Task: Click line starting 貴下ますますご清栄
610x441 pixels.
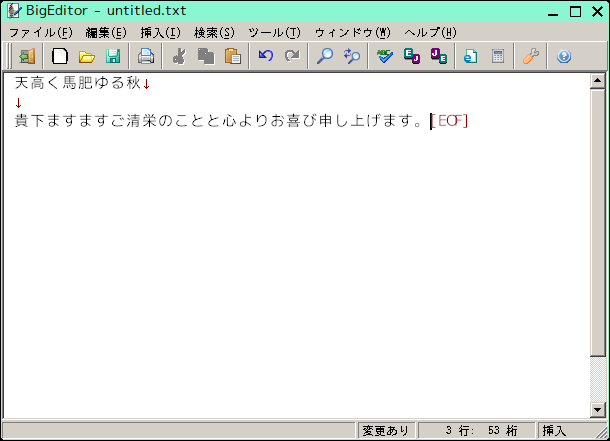Action: click(219, 121)
